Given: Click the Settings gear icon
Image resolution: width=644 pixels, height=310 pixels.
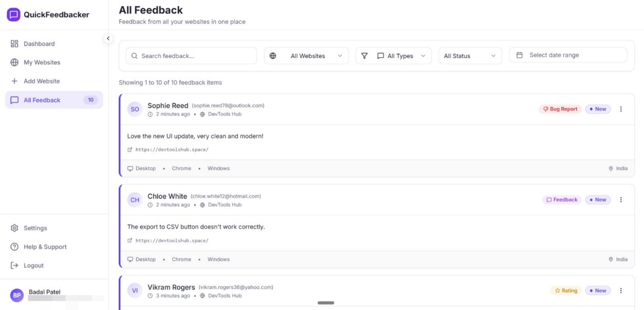Looking at the screenshot, I should (14, 228).
